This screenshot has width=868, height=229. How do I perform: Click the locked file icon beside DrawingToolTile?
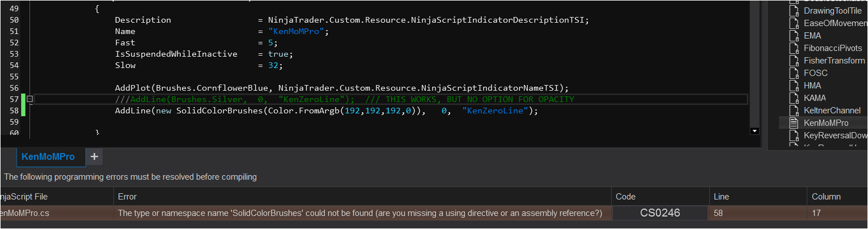pos(793,11)
